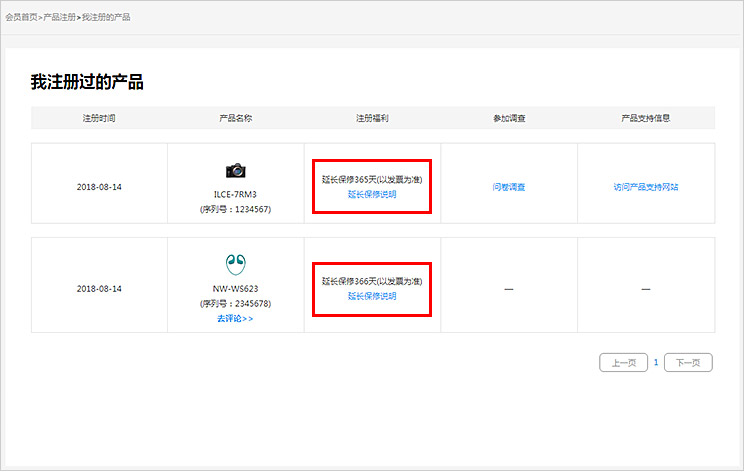Click the 注册福利 column header

coord(372,118)
